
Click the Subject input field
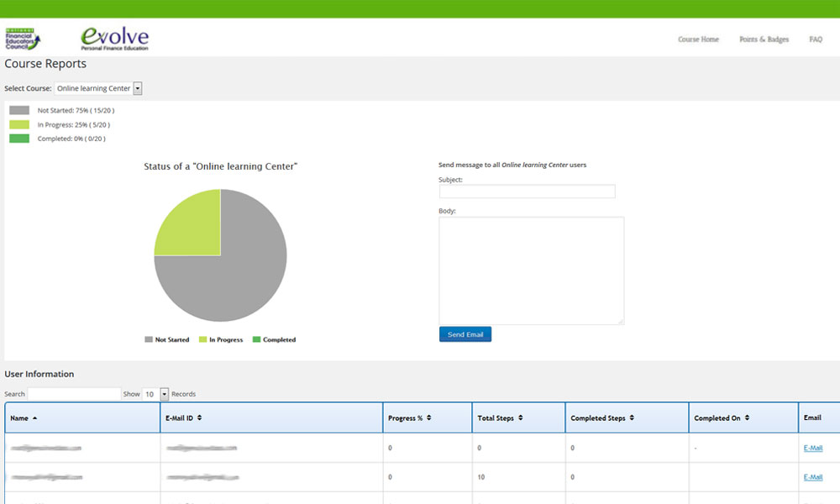pos(528,192)
